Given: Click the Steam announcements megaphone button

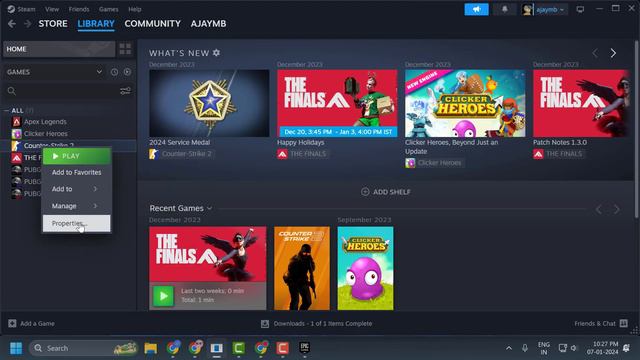Looking at the screenshot, I should click(476, 9).
